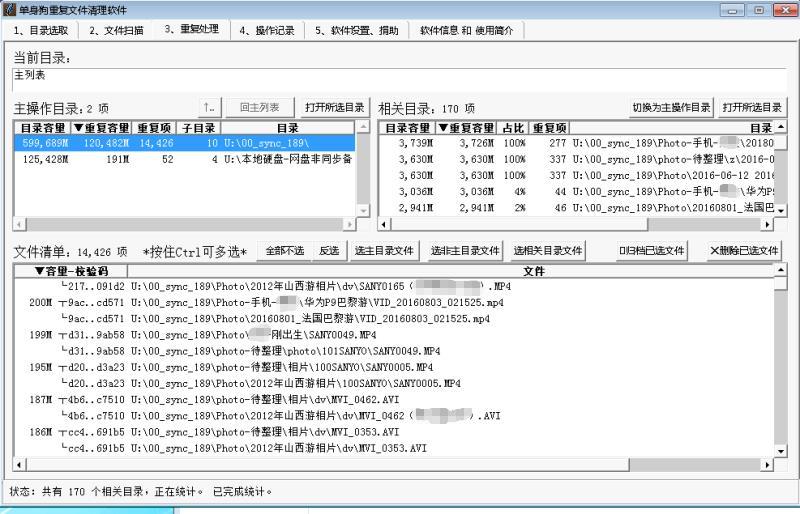This screenshot has width=800, height=514.
Task: Sort main list by ▼重复容量 header
Action: (x=101, y=128)
